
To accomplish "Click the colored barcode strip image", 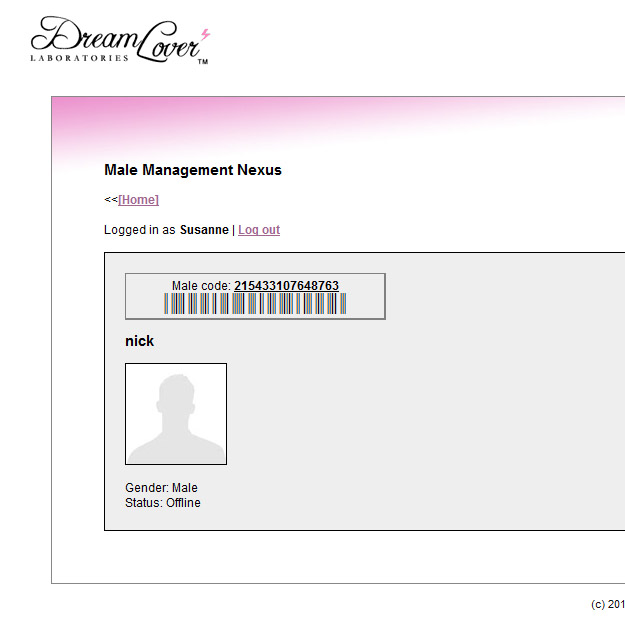I will tap(255, 304).
